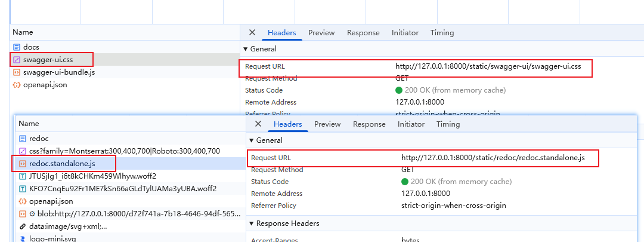The width and height of the screenshot is (644, 242).
Task: Select lower openapi.json request
Action: [x=131, y=201]
